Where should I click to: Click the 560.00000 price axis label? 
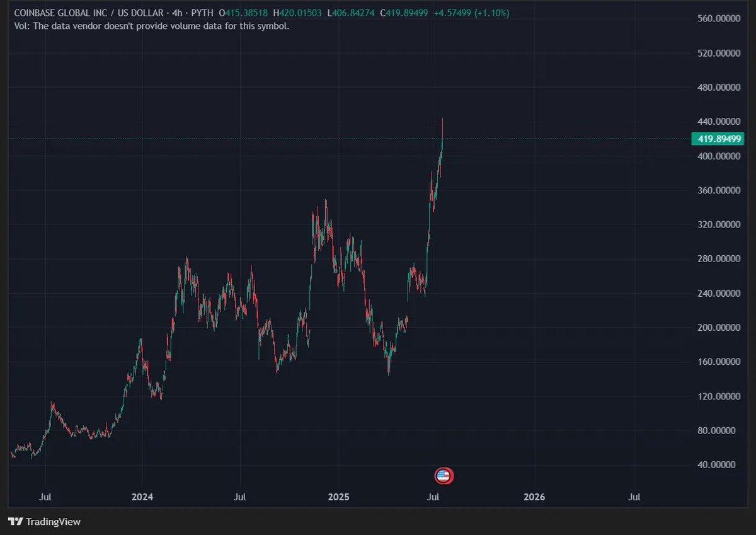tap(719, 18)
